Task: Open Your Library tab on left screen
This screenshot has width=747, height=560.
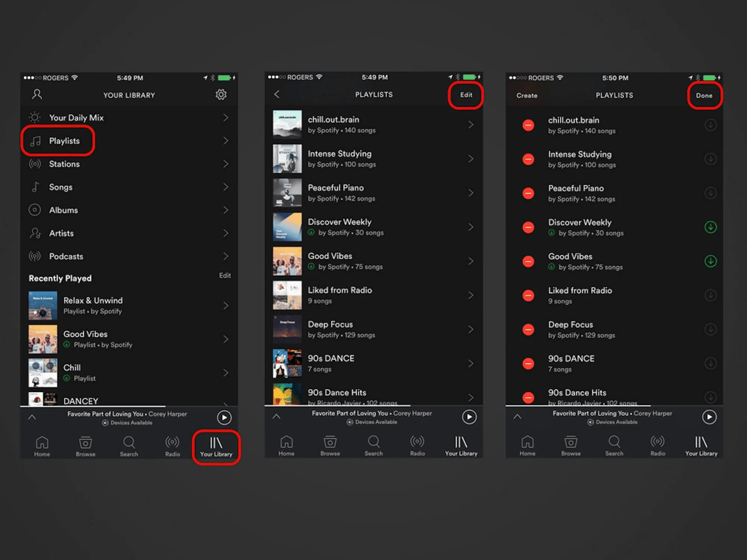Action: (x=216, y=447)
